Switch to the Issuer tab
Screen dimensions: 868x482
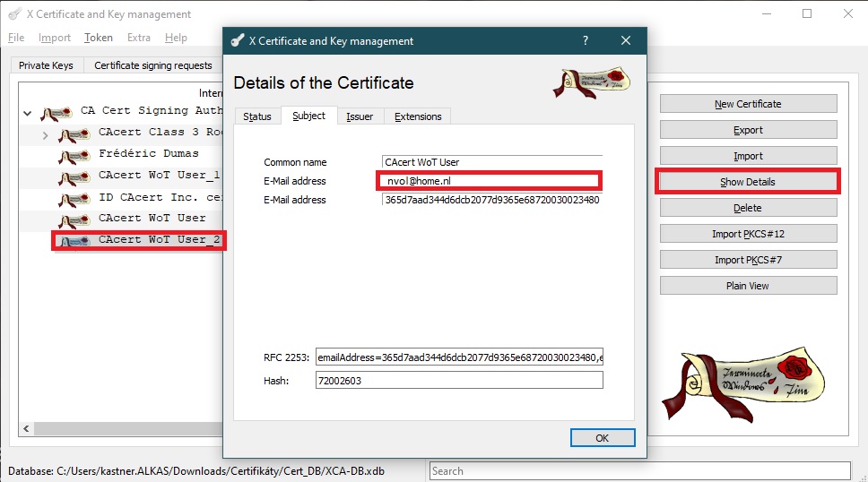coord(360,116)
